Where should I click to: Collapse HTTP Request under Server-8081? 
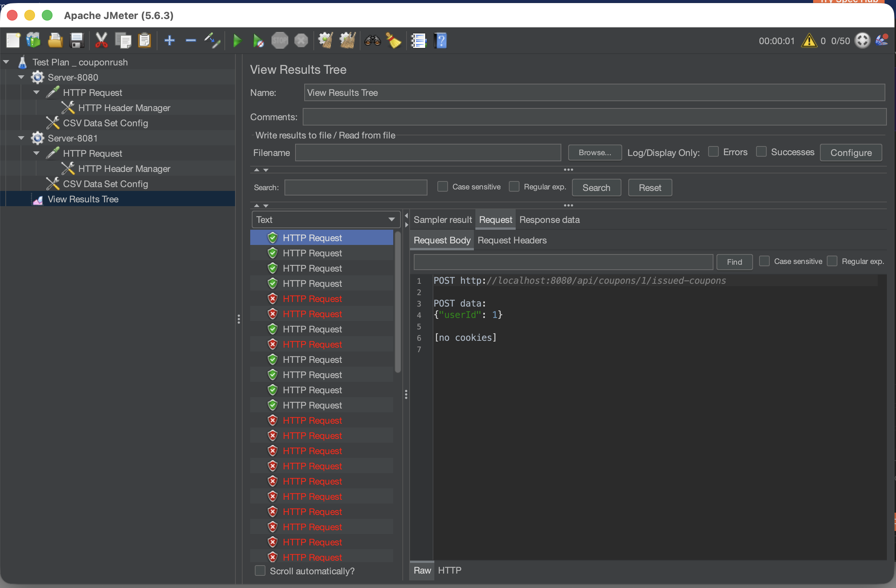coord(37,153)
